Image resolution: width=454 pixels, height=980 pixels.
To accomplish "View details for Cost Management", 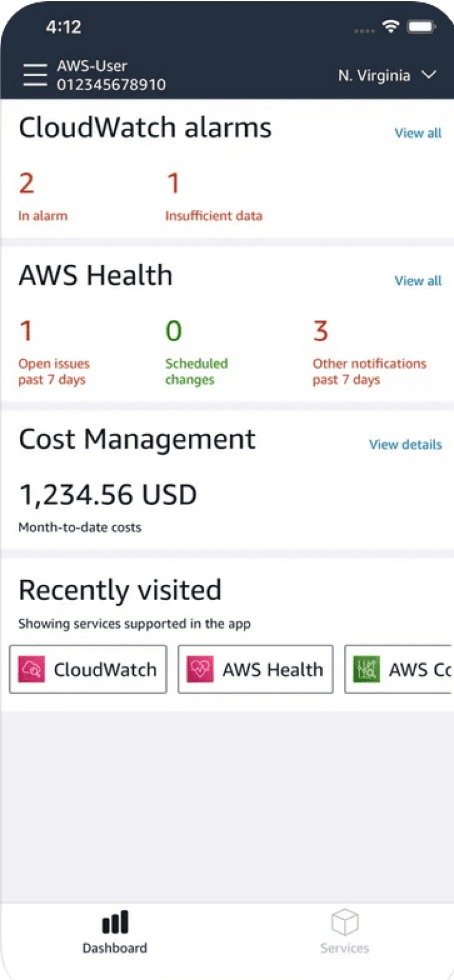I will point(405,445).
